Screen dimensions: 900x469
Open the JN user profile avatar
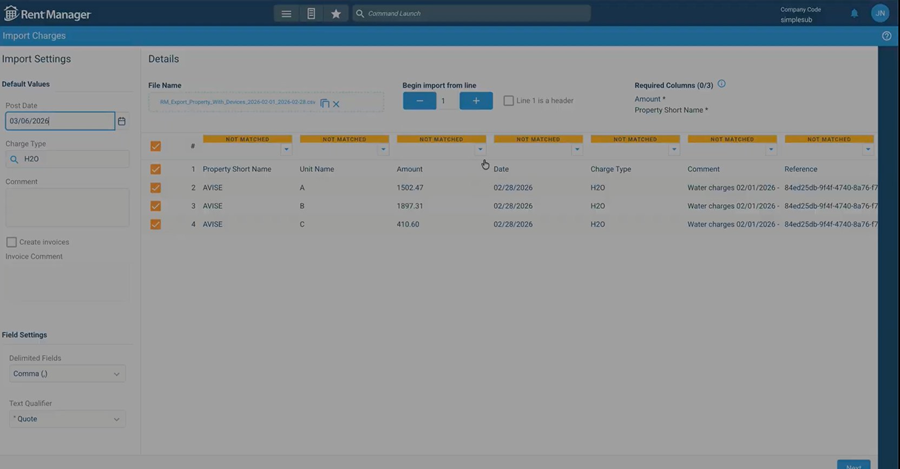[879, 13]
